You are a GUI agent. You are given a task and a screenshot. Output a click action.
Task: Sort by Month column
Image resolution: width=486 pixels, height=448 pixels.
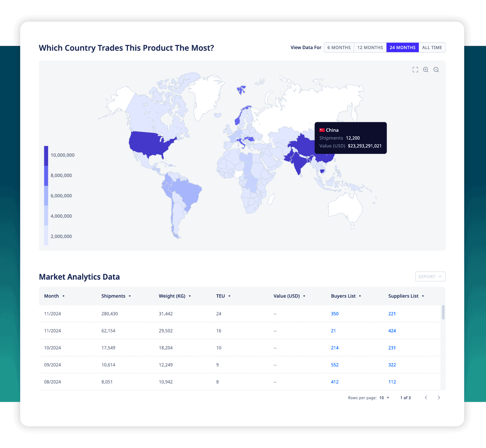(x=54, y=296)
